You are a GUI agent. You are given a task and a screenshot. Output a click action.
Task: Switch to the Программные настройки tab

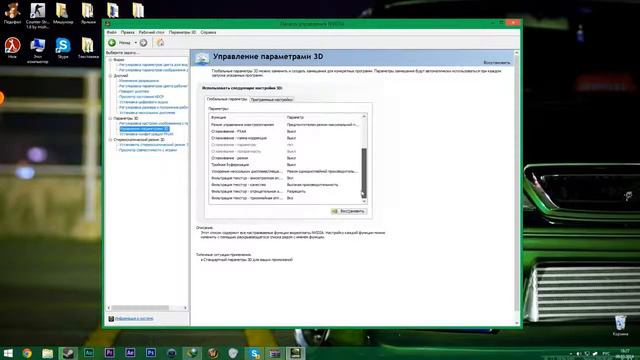tap(271, 100)
